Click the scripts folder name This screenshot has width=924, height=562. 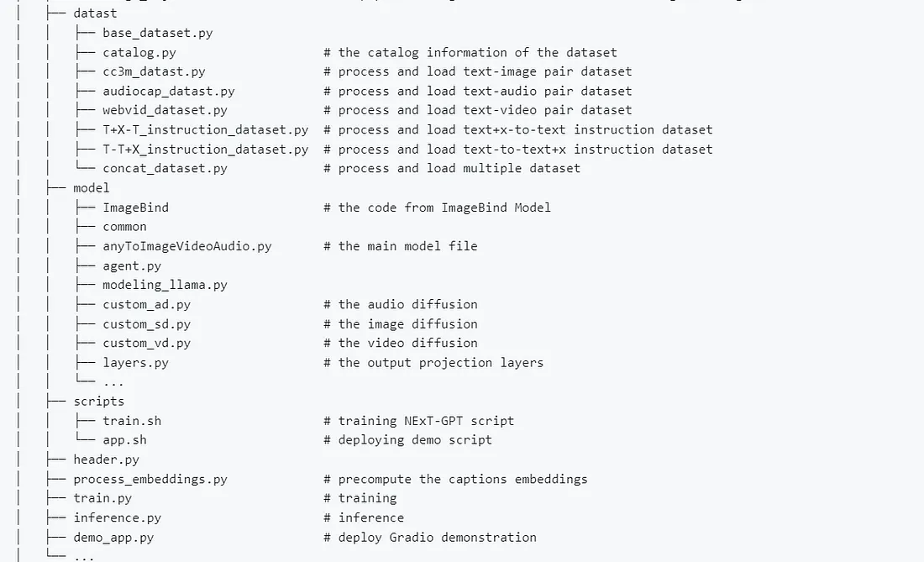pos(98,402)
